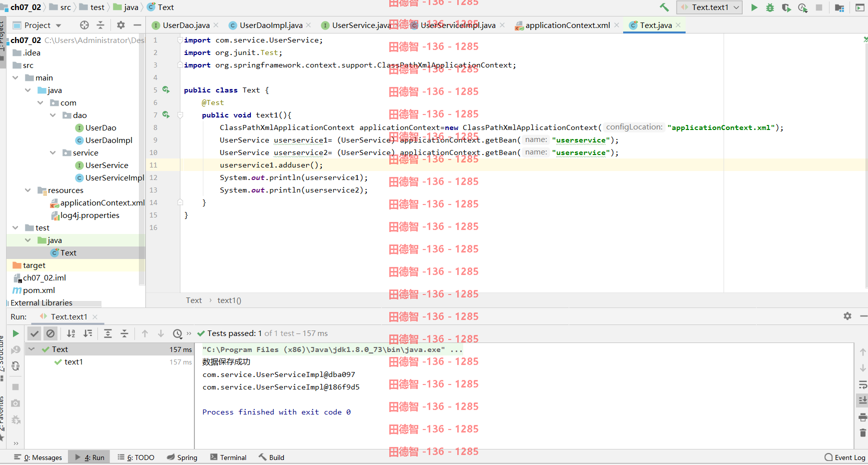Clear console with trash icon
868x465 pixels.
tap(863, 433)
